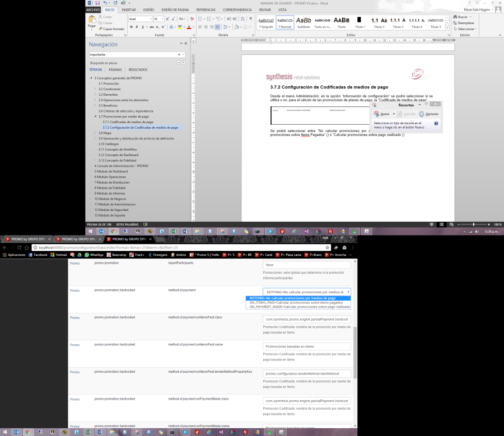Image resolution: width=504 pixels, height=436 pixels.
Task: Select justify alignment
Action: pos(218,27)
